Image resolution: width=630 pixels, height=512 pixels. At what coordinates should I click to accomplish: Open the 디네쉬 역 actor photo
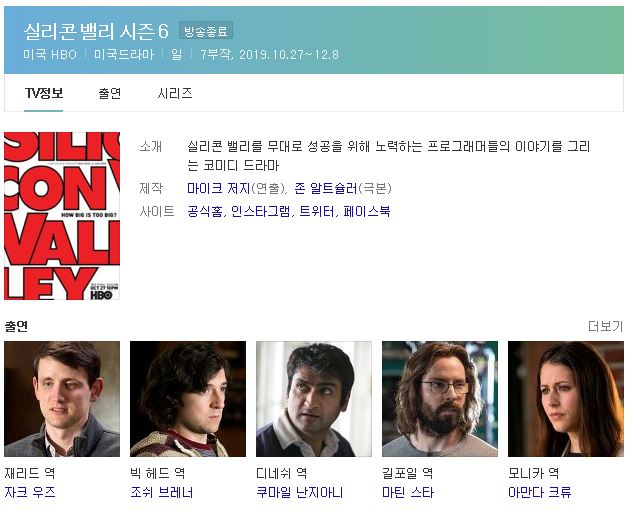tap(314, 399)
